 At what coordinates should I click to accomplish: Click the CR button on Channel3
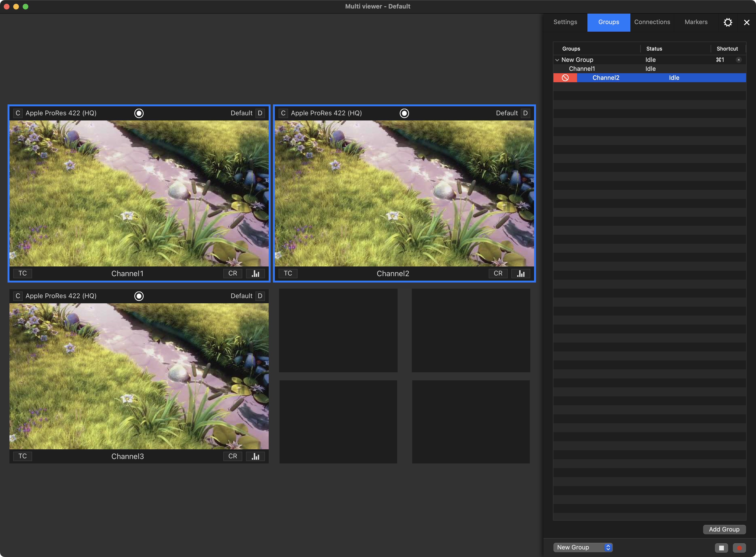(233, 456)
